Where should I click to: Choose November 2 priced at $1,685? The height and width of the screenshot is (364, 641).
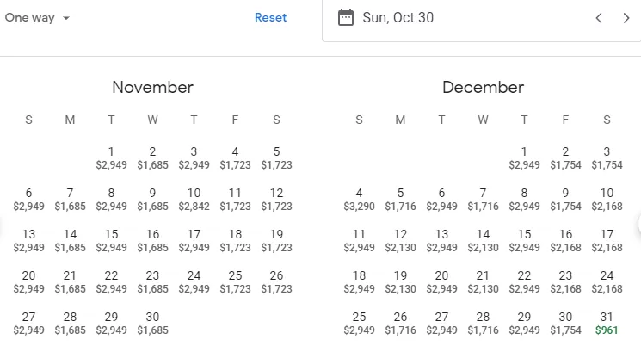[152, 157]
